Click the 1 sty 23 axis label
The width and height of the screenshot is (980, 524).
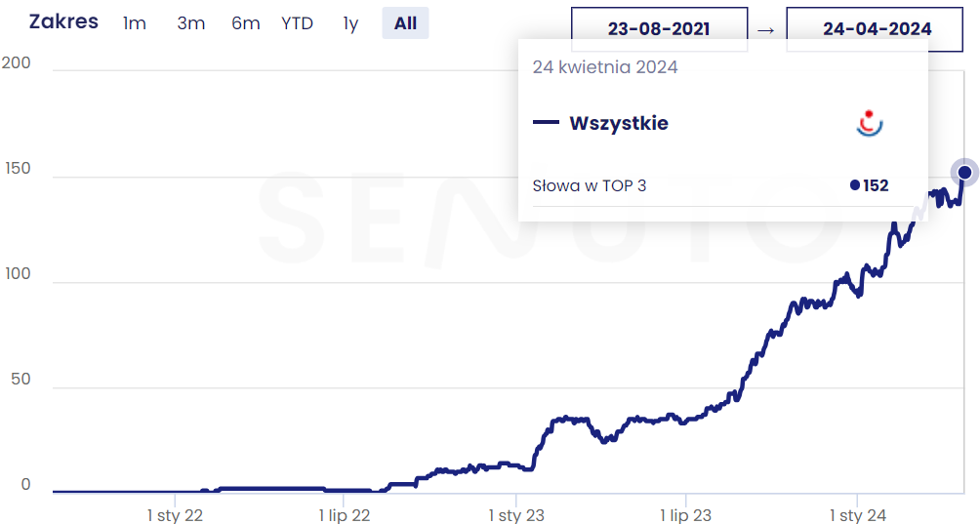coord(516,514)
